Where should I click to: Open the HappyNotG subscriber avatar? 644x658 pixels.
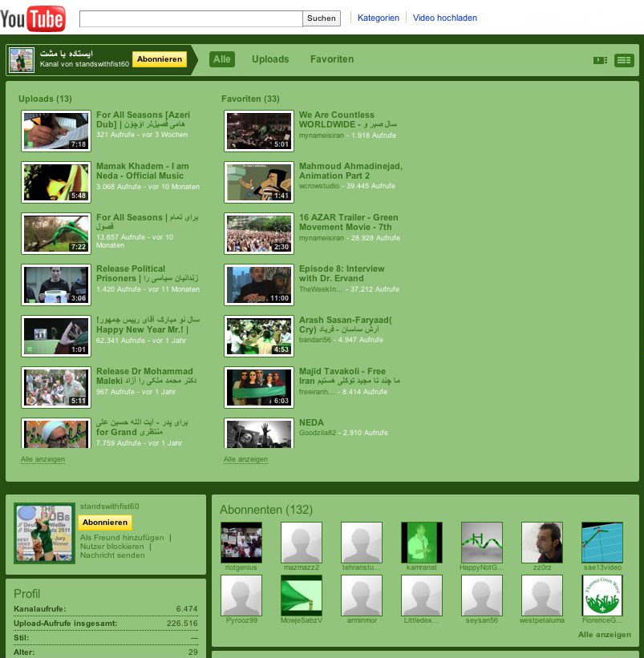(x=481, y=543)
